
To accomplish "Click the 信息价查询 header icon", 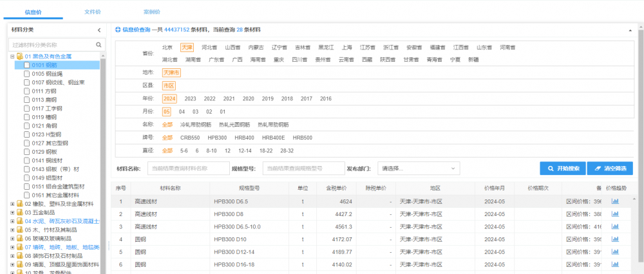I will pyautogui.click(x=118, y=30).
